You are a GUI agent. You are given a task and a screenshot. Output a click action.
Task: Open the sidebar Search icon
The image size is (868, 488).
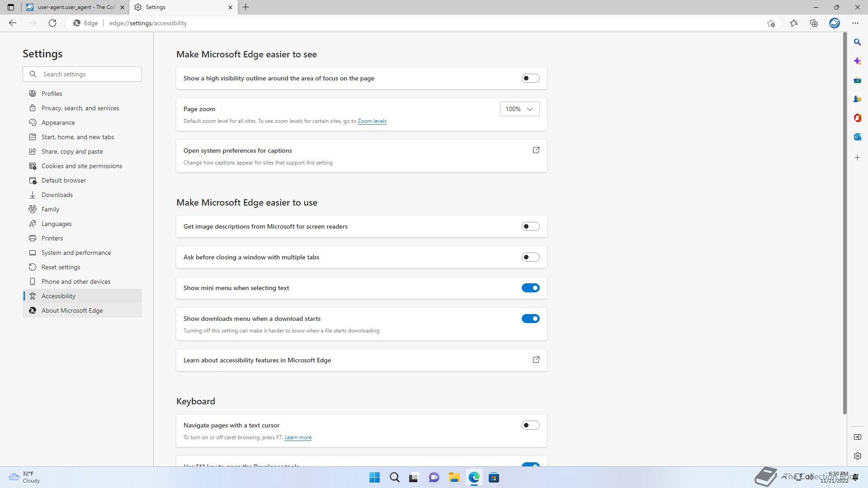coord(857,42)
